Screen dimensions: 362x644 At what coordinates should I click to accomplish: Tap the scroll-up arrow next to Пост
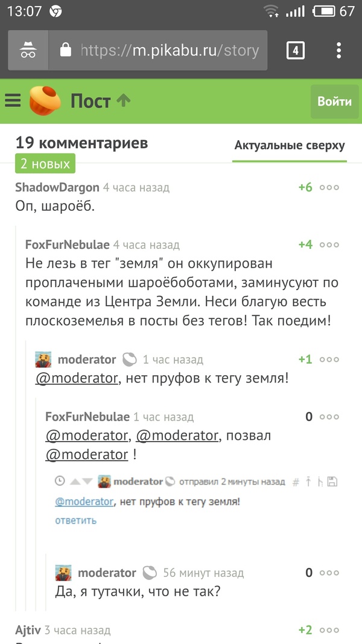point(124,100)
